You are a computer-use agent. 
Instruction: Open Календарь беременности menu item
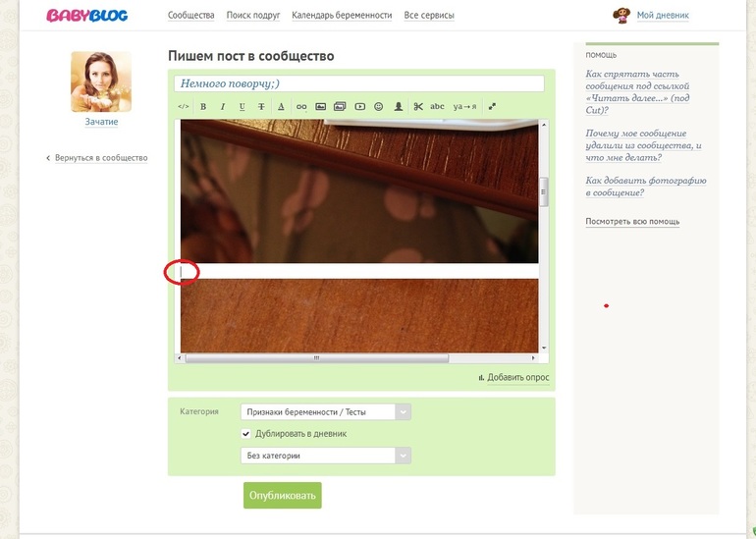click(342, 16)
